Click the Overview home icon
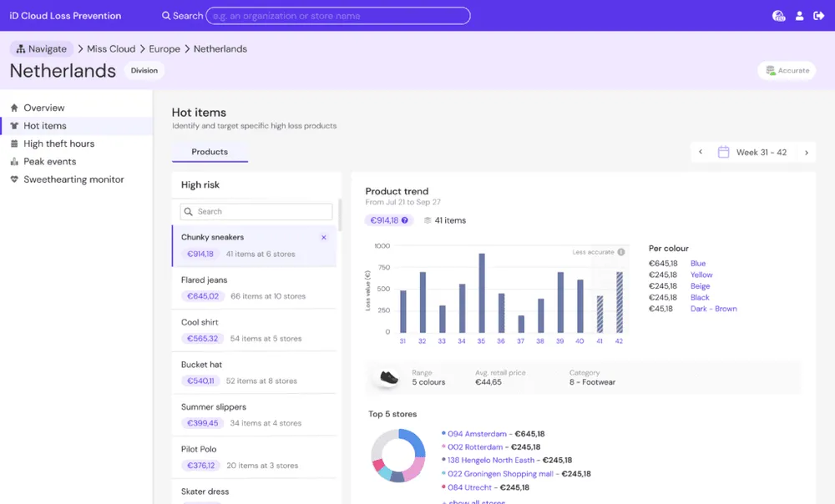This screenshot has height=504, width=835. click(x=14, y=108)
